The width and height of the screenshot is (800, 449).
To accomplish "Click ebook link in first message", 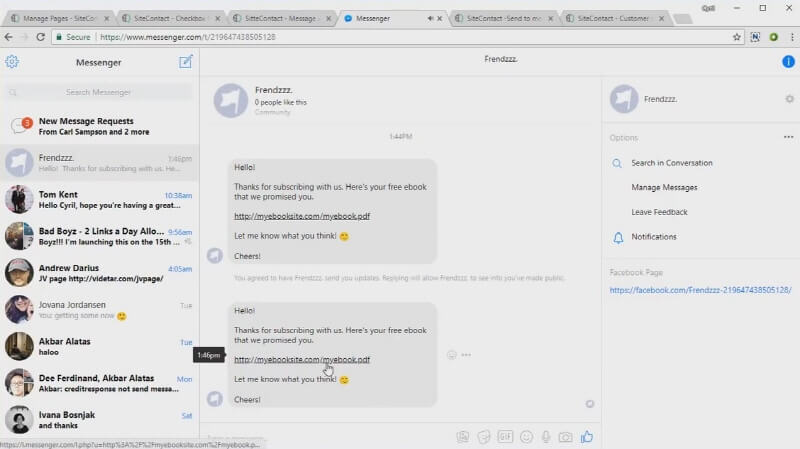I will (302, 216).
